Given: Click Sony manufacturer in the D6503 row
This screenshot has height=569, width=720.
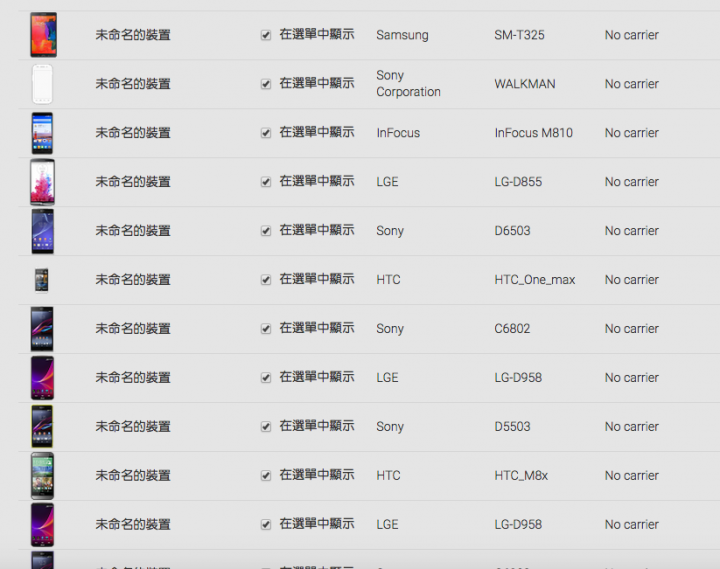Looking at the screenshot, I should coord(390,231).
